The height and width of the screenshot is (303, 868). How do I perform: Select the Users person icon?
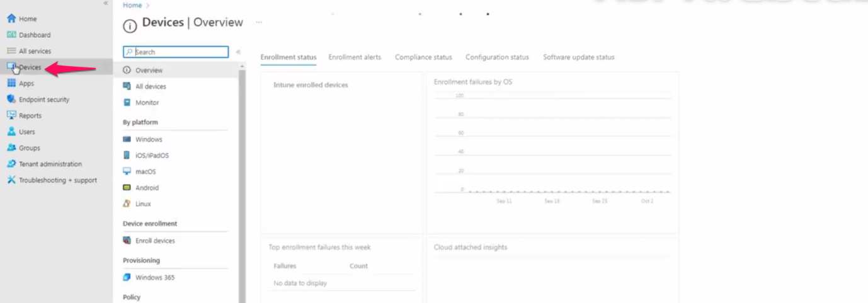coord(11,132)
